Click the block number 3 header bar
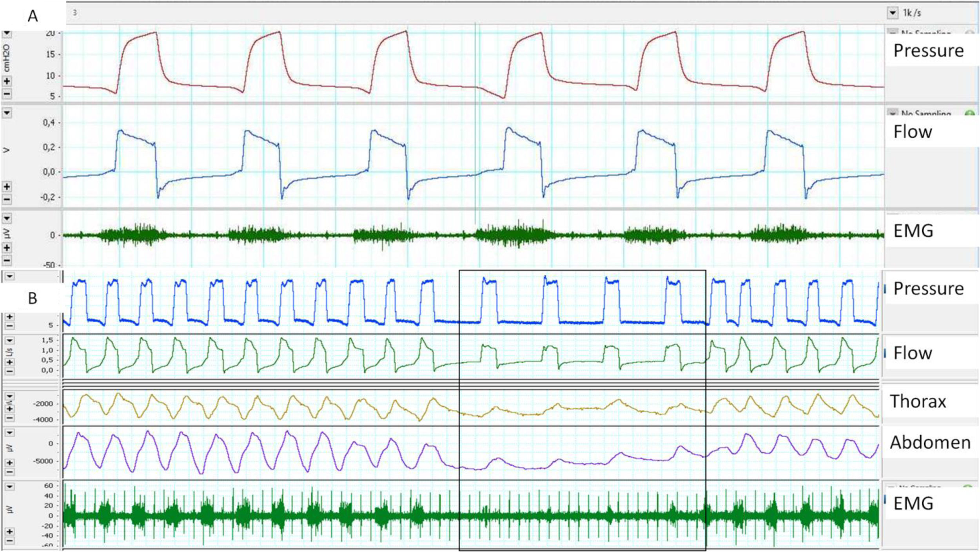The width and height of the screenshot is (980, 552). tap(274, 13)
